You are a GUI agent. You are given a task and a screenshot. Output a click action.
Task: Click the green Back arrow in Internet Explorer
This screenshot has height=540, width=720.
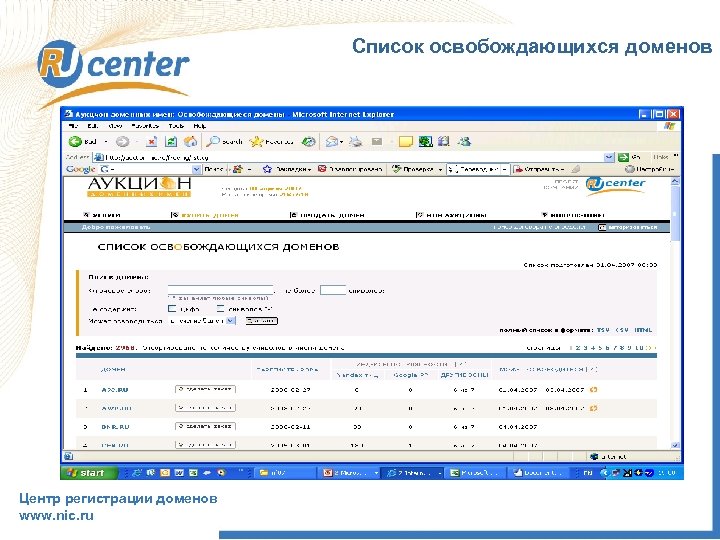pos(75,141)
